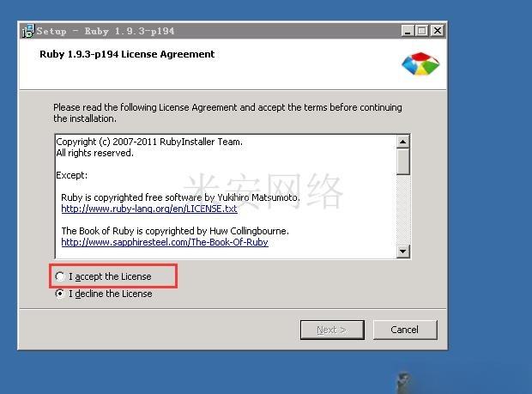This screenshot has width=532, height=394.
Task: Maximize the Ruby Setup window
Action: [421, 31]
